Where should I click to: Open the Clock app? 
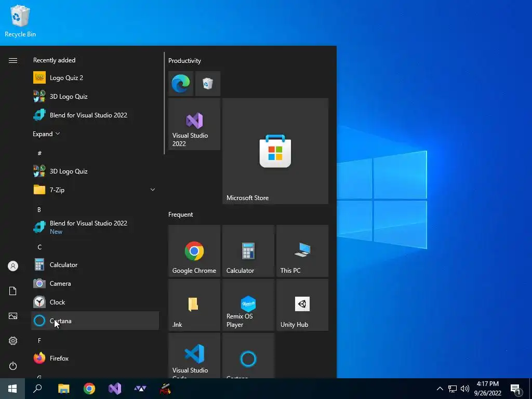click(95, 302)
